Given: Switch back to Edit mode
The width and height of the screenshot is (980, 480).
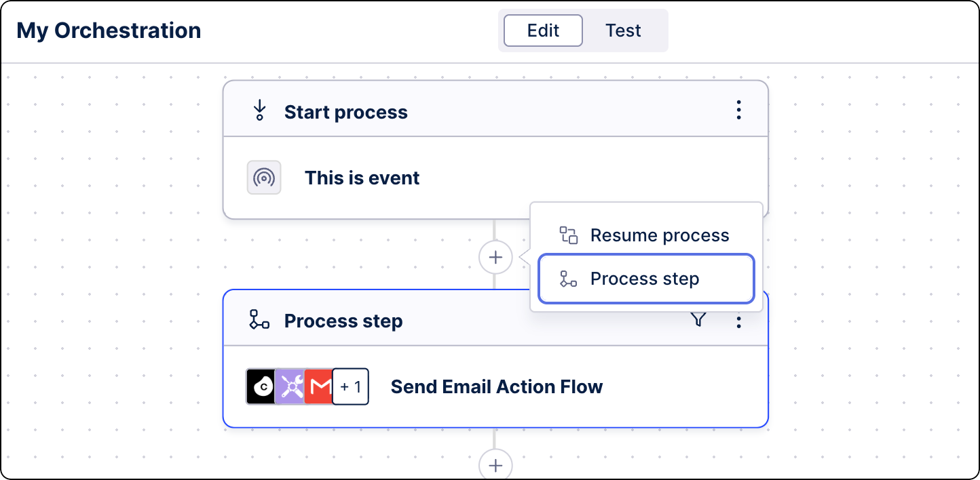Looking at the screenshot, I should (x=542, y=30).
